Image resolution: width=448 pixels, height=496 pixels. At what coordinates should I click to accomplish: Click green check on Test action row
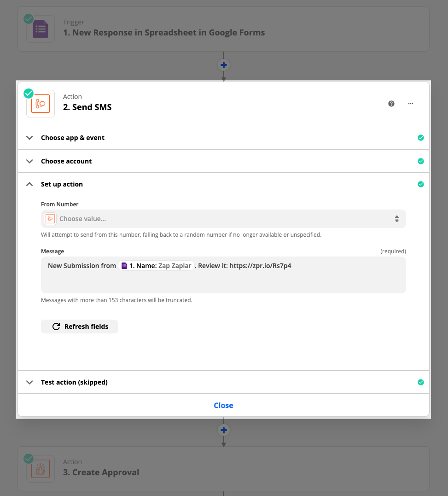(x=420, y=382)
